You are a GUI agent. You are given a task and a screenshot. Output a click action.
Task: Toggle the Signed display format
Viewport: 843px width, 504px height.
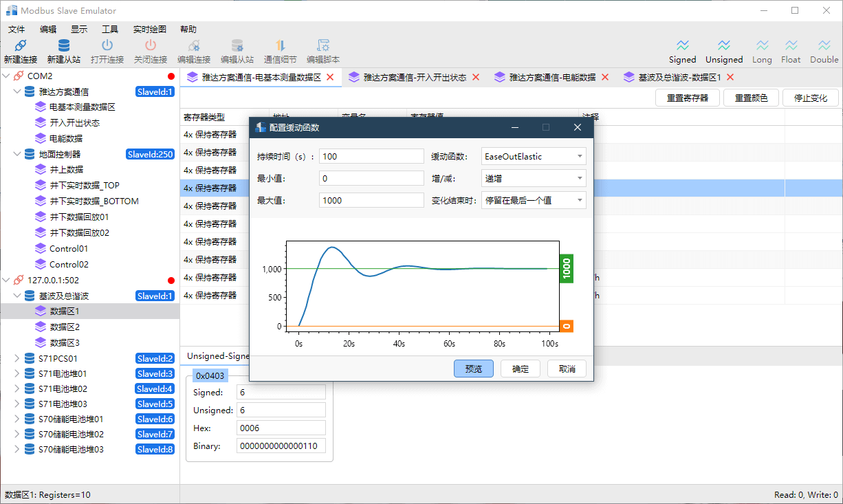coord(682,46)
